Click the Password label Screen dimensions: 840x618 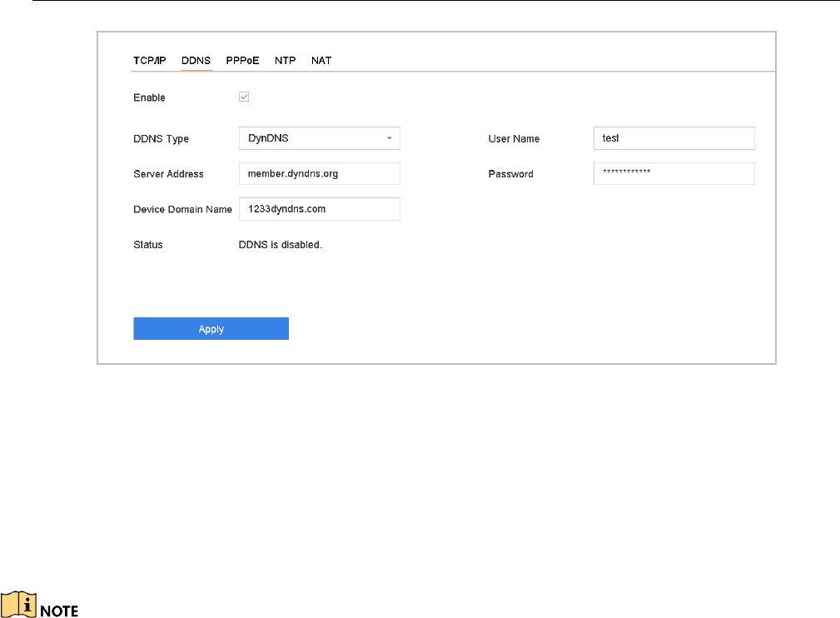click(510, 174)
